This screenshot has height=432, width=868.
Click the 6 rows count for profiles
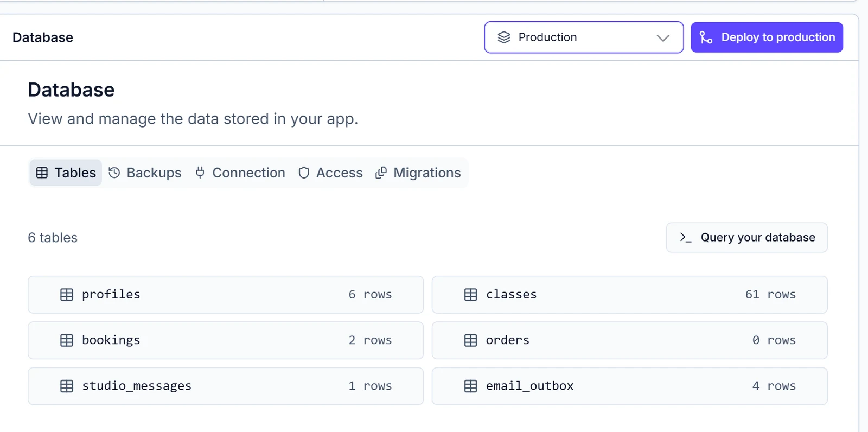[x=370, y=295]
